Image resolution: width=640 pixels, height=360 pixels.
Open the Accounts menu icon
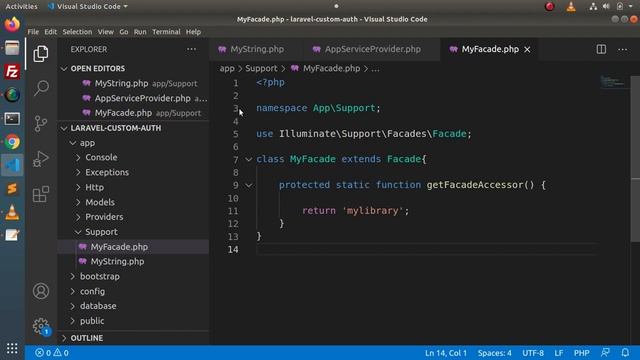(x=41, y=291)
